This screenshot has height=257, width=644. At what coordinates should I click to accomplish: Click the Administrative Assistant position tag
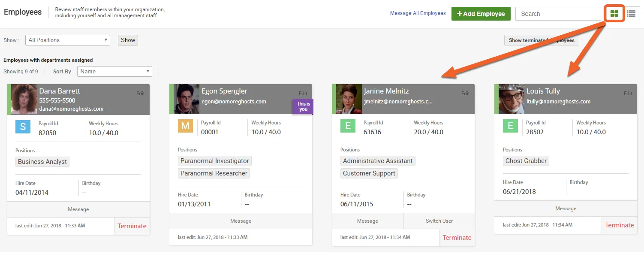click(378, 161)
